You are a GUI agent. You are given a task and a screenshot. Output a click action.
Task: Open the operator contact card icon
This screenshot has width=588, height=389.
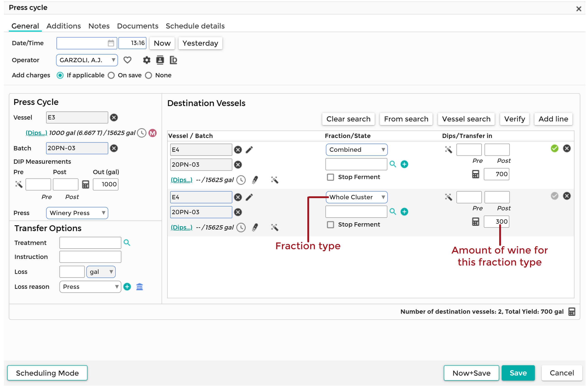[160, 60]
